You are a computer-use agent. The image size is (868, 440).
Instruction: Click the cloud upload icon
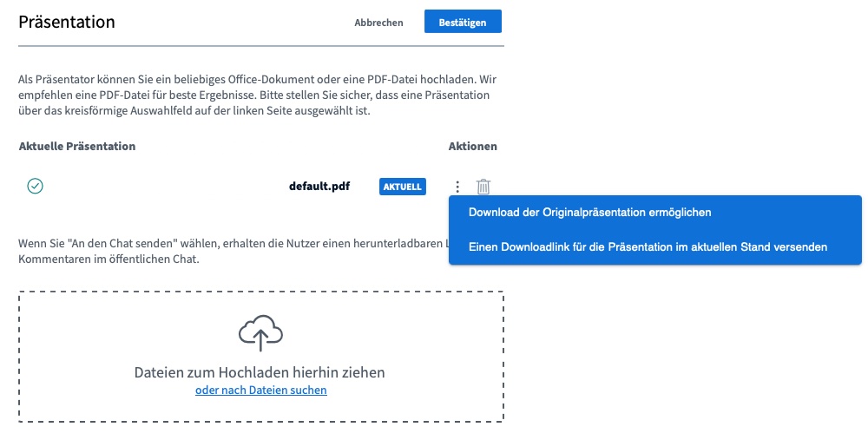tap(260, 333)
